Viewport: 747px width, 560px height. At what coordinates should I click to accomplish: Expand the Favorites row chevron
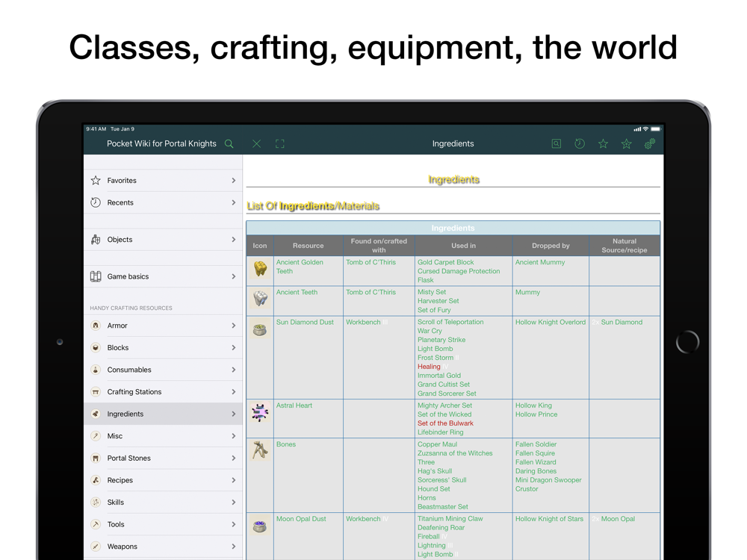pos(233,181)
